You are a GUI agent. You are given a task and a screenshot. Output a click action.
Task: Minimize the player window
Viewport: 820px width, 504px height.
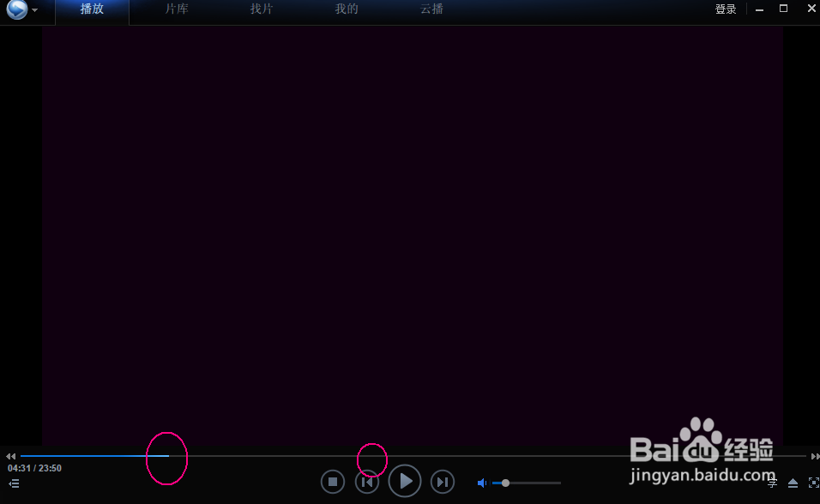click(759, 9)
